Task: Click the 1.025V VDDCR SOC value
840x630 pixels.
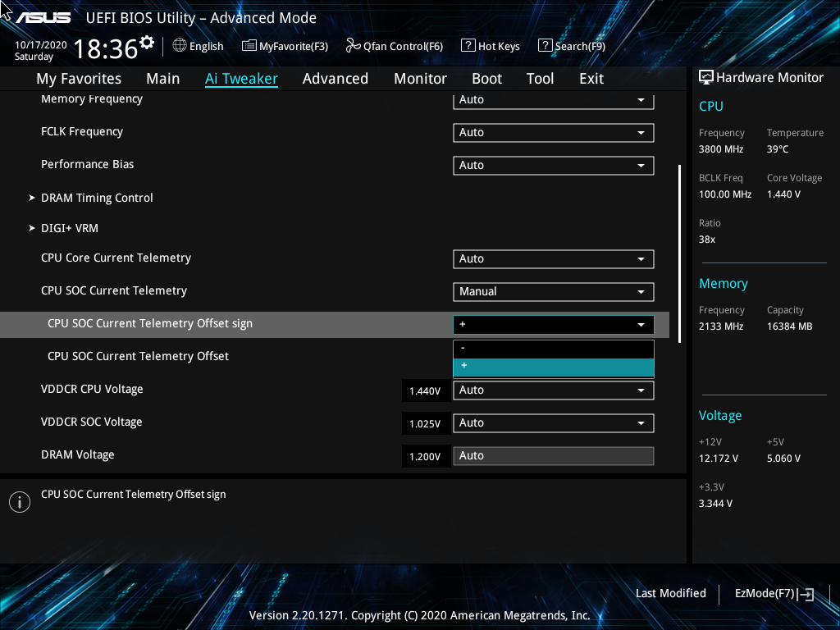Action: pos(425,424)
